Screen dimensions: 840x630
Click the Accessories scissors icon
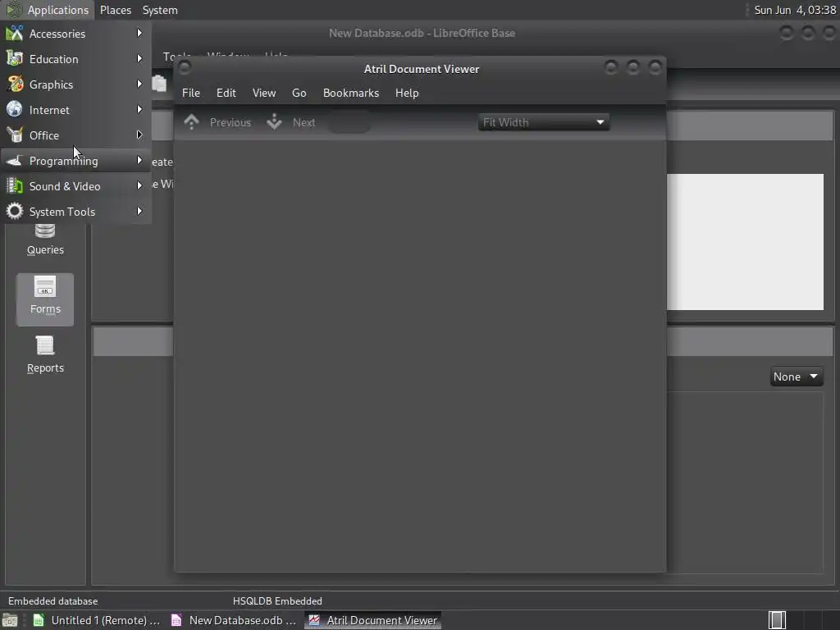click(15, 33)
